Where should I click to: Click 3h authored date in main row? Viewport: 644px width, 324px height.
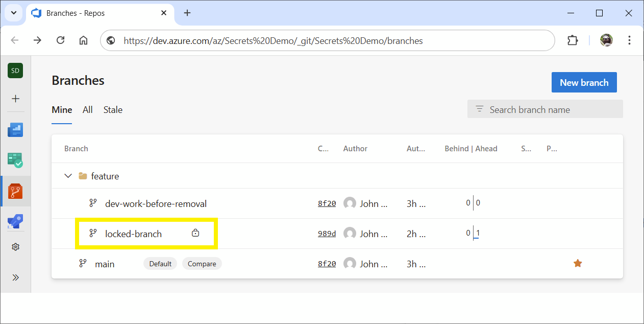coord(416,264)
